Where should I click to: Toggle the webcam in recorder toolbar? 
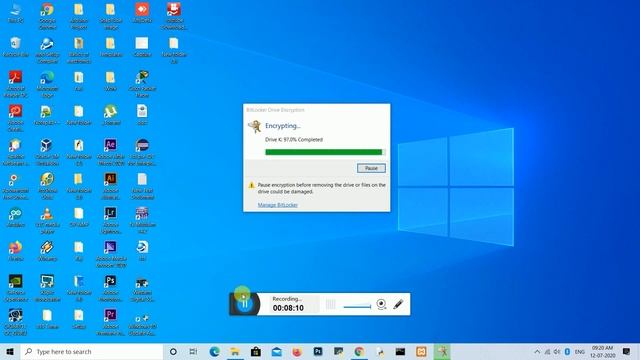381,304
